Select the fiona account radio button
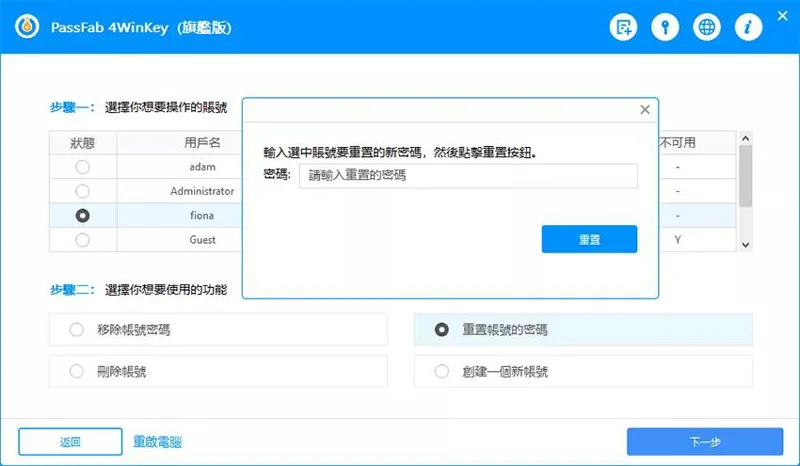Screen dimensions: 800x466 tap(82, 215)
